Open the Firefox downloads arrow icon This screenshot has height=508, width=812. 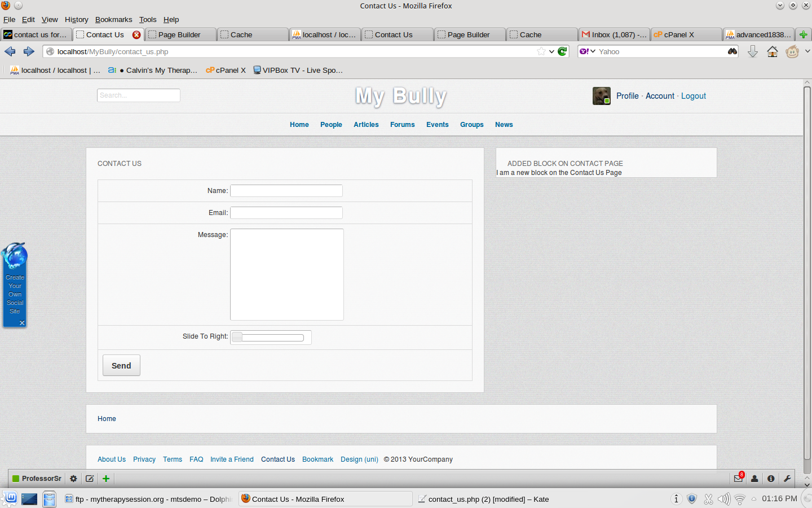(753, 52)
